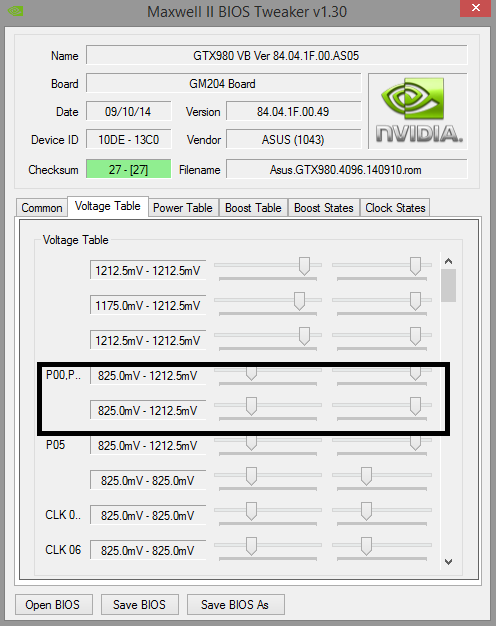This screenshot has width=496, height=626.
Task: Click the Name field GTX980 VB Ver
Action: tap(276, 55)
